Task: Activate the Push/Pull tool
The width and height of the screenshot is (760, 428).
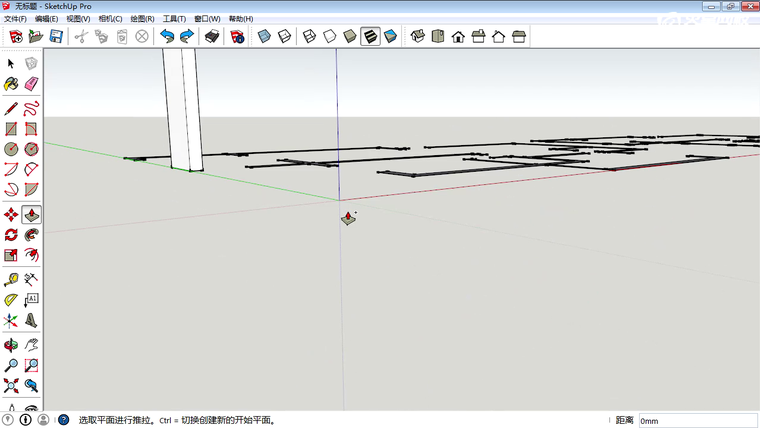Action: click(31, 215)
